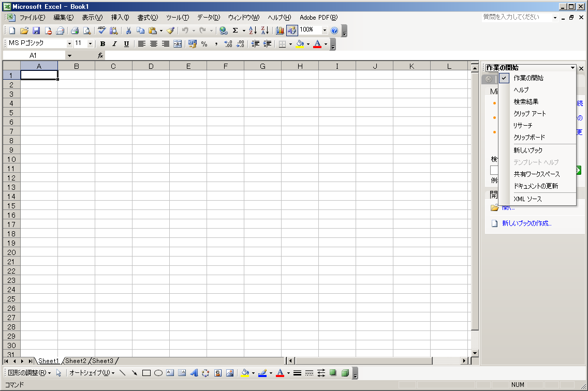Insert WordArt from the drawing toolbar

[194, 373]
